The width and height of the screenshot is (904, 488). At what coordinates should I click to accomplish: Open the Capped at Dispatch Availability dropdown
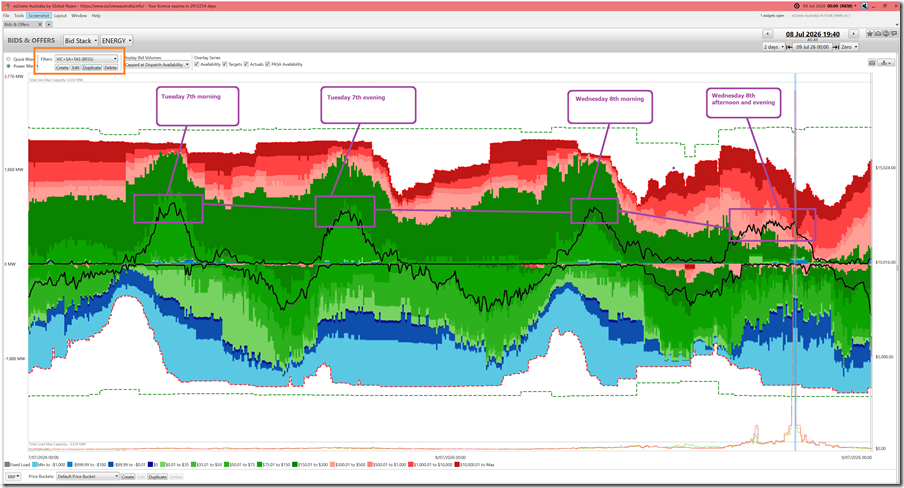click(x=157, y=65)
